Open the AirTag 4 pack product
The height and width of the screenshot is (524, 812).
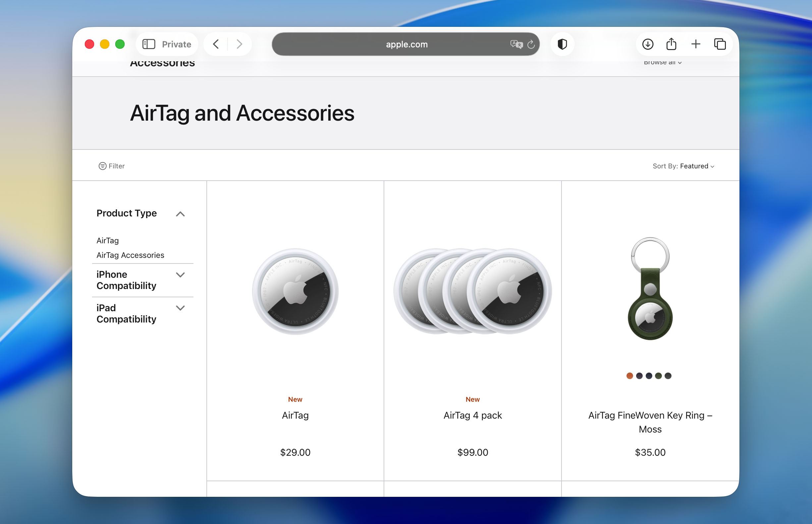(472, 415)
